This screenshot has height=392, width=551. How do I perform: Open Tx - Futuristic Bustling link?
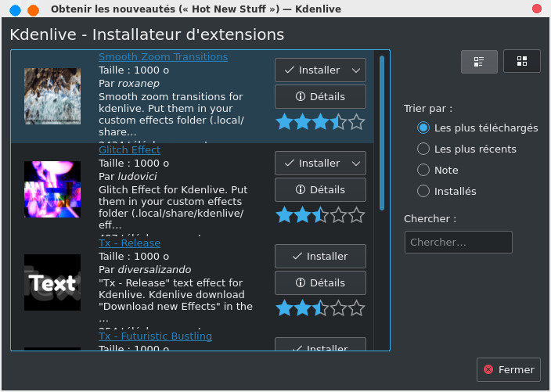pos(155,336)
